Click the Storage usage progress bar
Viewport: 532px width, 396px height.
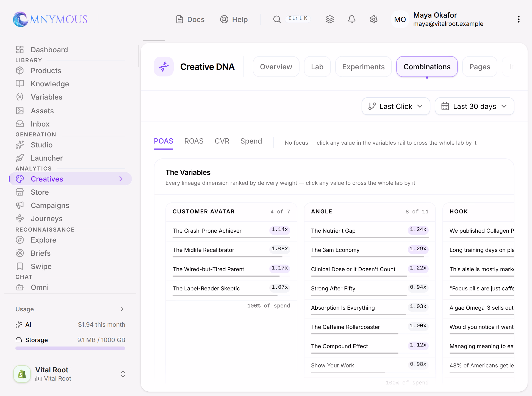pos(70,348)
